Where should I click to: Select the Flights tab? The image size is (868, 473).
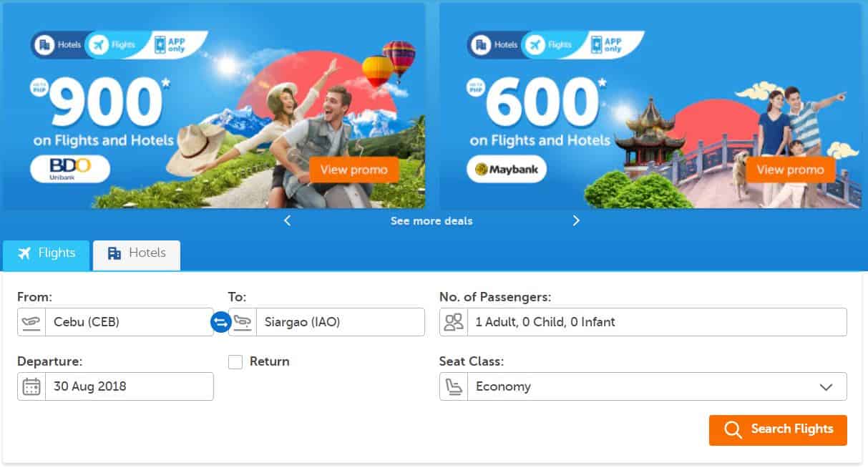(47, 255)
